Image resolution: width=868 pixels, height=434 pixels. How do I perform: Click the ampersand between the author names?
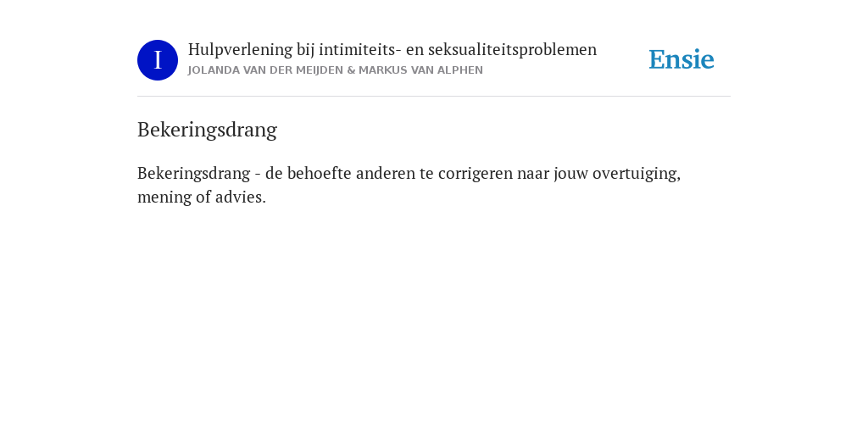[x=351, y=70]
